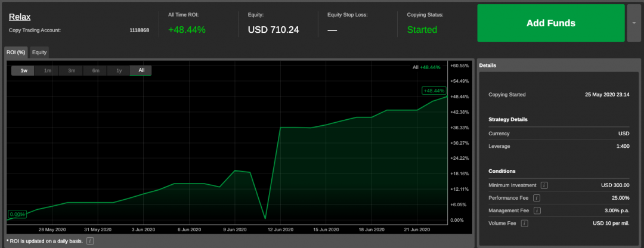Click the +48.44% chart end marker label
Viewport: 644px width, 248px height.
(x=434, y=91)
